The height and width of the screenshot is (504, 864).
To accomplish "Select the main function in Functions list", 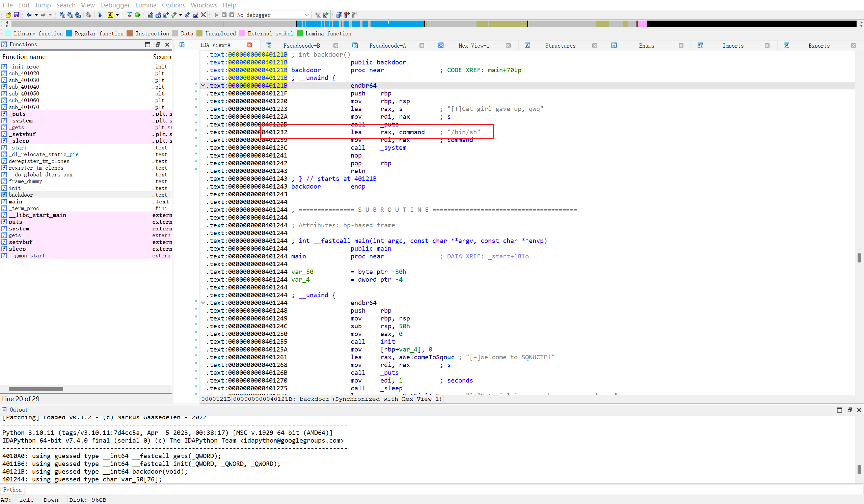I will (x=86, y=202).
